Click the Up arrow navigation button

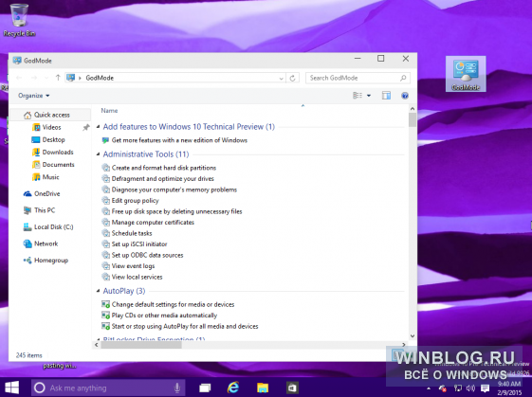[58, 78]
